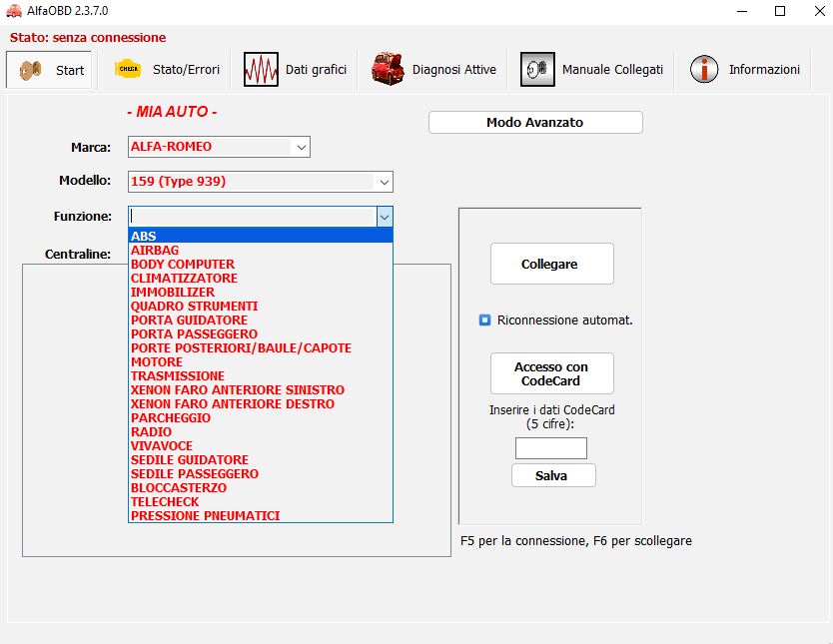The image size is (833, 644).
Task: Open the Diagnosi Attive tab
Action: 433,70
